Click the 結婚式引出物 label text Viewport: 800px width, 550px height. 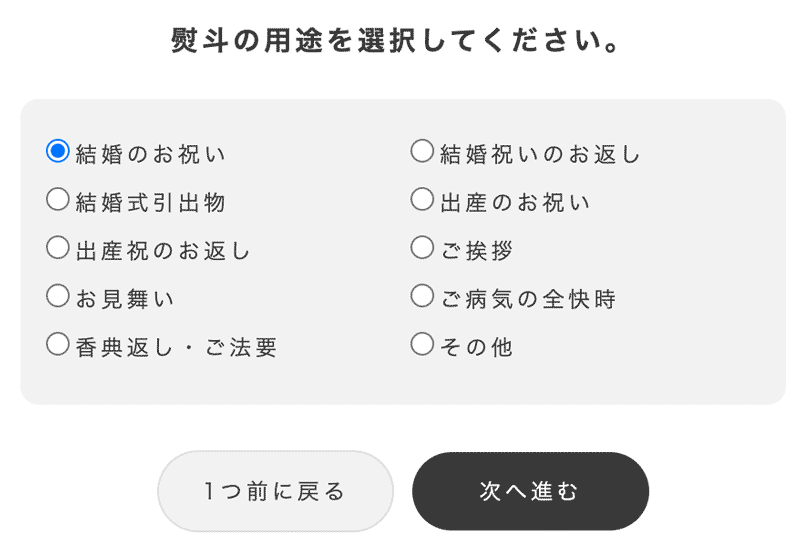[151, 203]
